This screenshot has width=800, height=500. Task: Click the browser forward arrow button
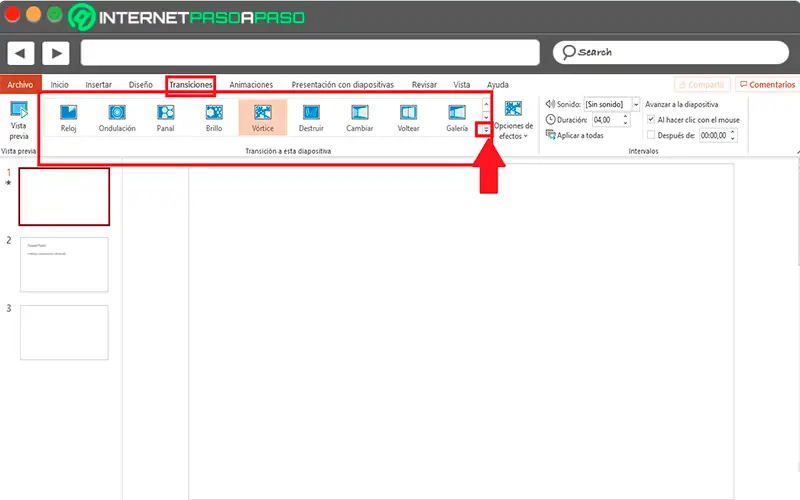click(56, 53)
